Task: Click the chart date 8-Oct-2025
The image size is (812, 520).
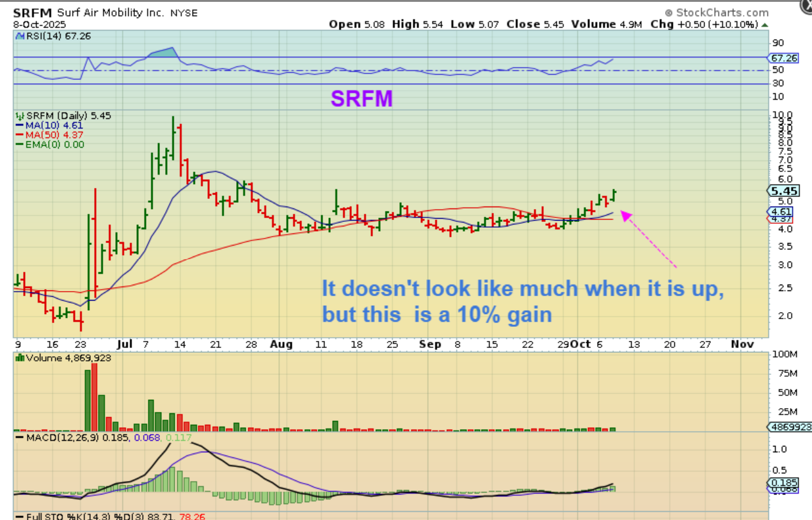Action: 40,24
